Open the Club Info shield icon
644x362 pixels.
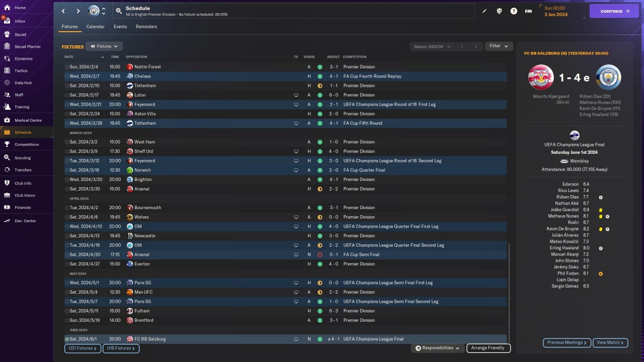(x=7, y=184)
